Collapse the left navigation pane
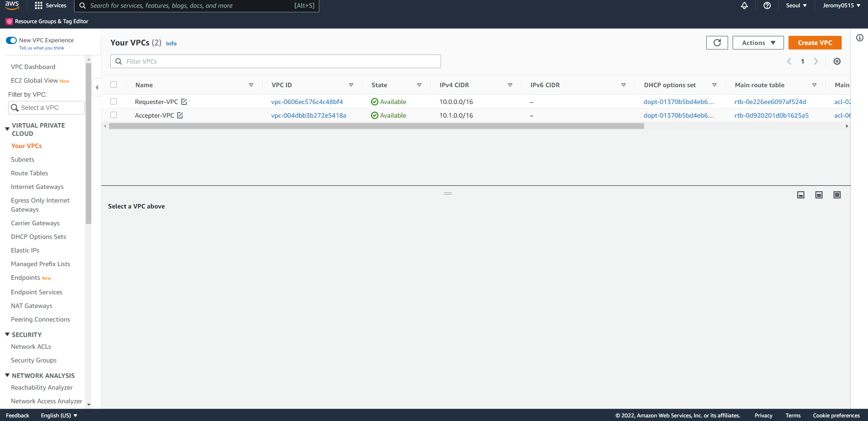Screen dimensions: 868x421 tap(97, 87)
